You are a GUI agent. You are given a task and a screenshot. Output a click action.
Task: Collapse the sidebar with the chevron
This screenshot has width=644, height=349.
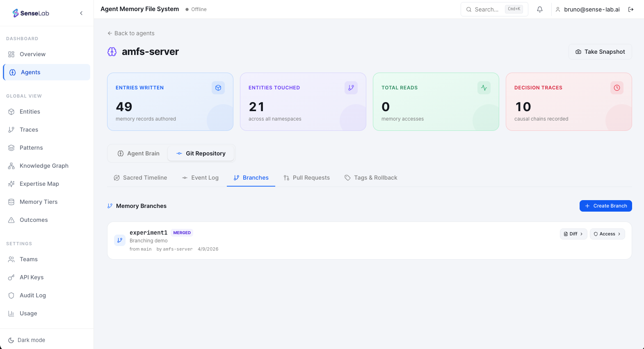(81, 13)
